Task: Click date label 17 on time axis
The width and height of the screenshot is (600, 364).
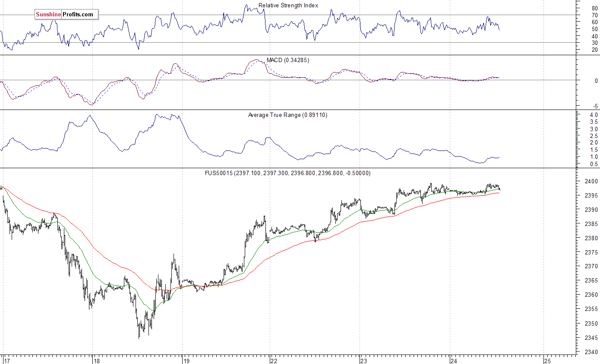Action: click(6, 361)
